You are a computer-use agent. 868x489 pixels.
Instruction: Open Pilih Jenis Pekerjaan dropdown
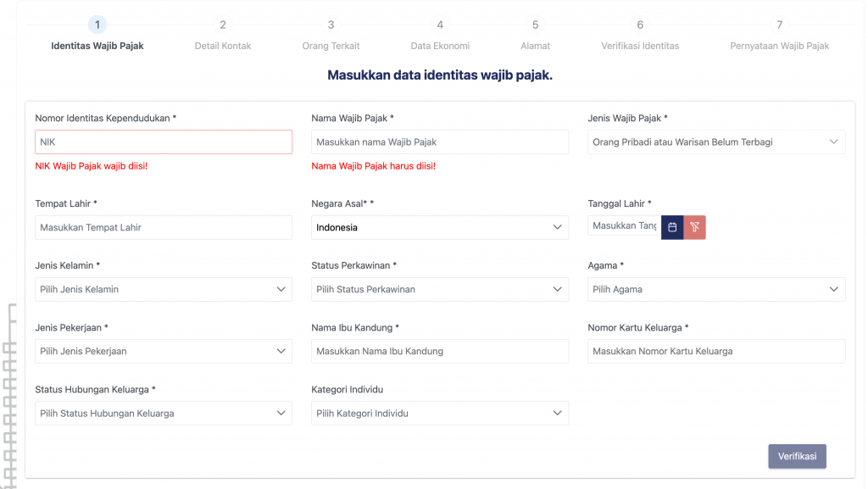pos(164,351)
